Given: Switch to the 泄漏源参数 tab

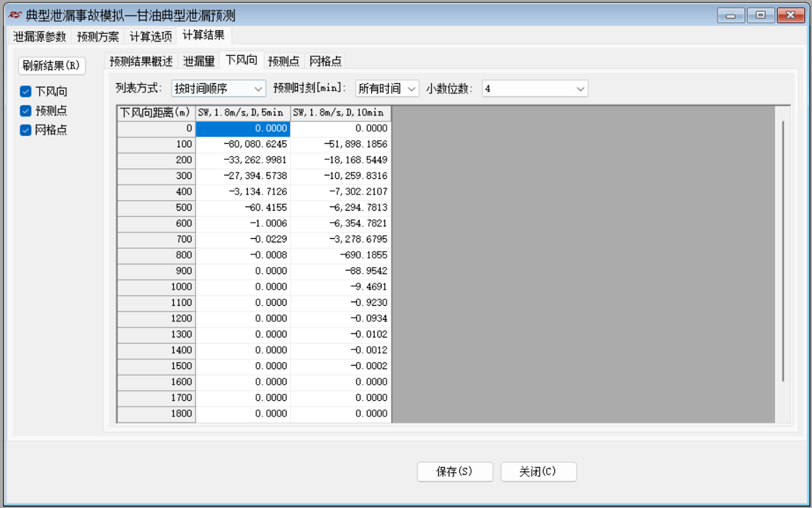Looking at the screenshot, I should click(x=40, y=36).
